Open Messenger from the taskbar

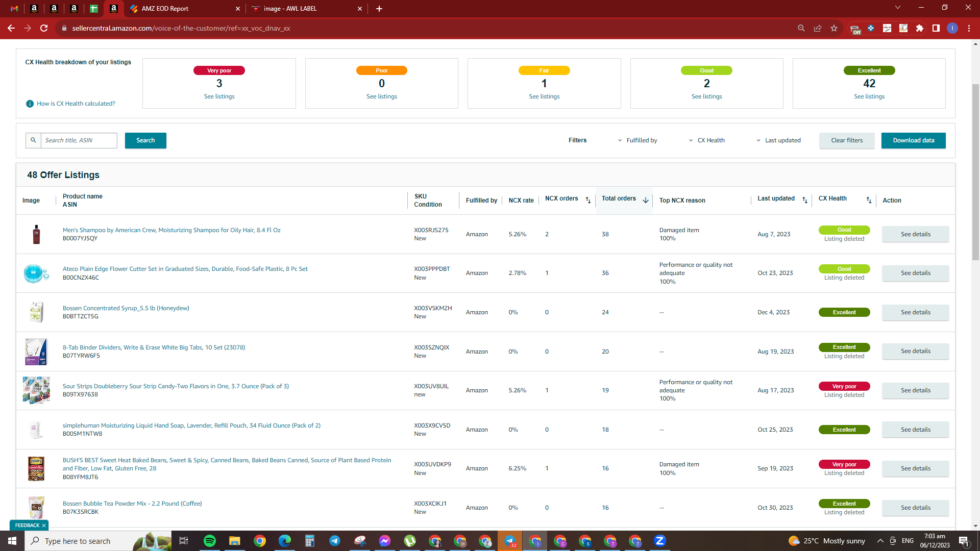coord(385,541)
